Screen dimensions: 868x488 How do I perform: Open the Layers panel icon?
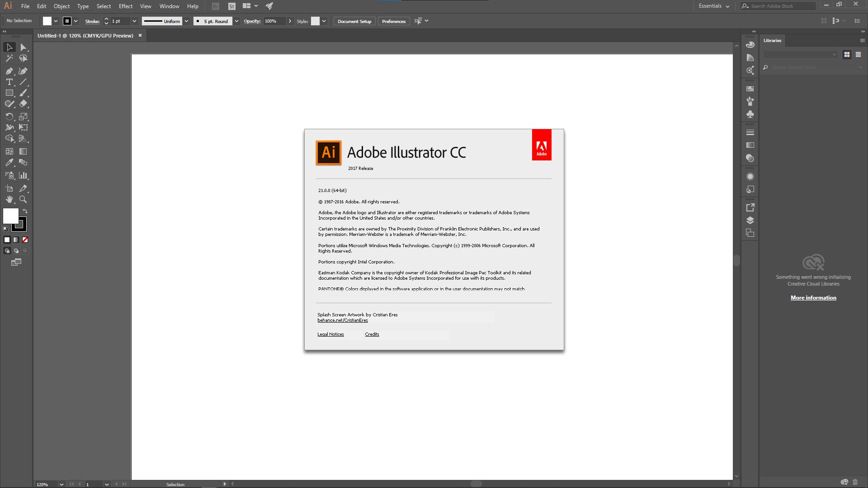[x=750, y=221]
